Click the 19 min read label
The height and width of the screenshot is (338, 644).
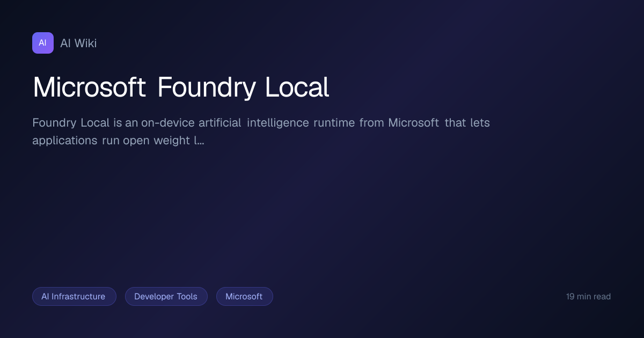pyautogui.click(x=588, y=296)
